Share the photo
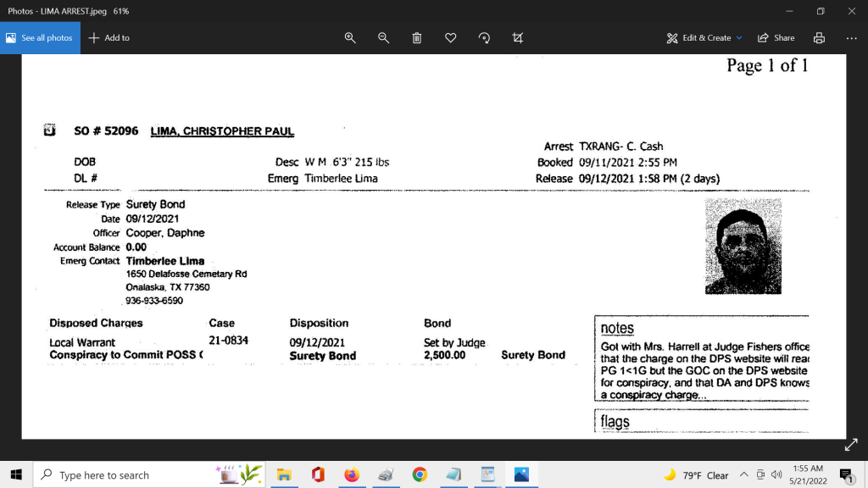 coord(776,37)
